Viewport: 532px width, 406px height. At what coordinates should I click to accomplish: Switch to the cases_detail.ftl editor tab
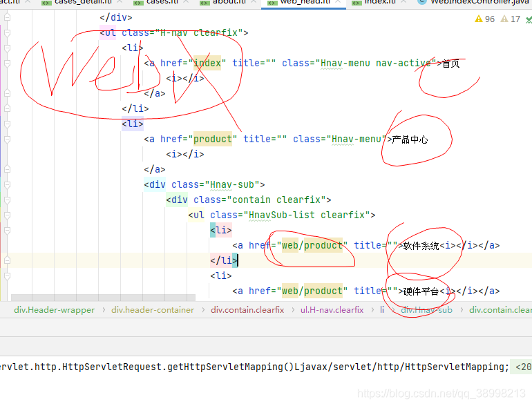click(83, 2)
